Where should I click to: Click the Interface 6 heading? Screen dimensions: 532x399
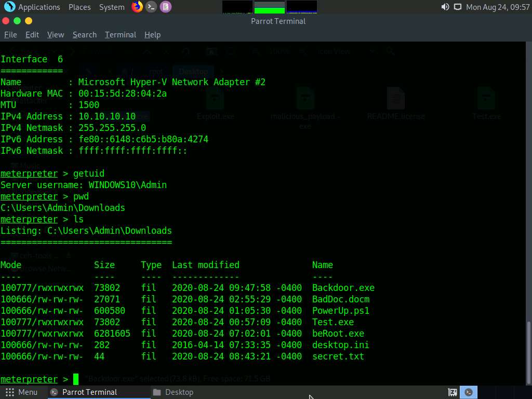32,59
